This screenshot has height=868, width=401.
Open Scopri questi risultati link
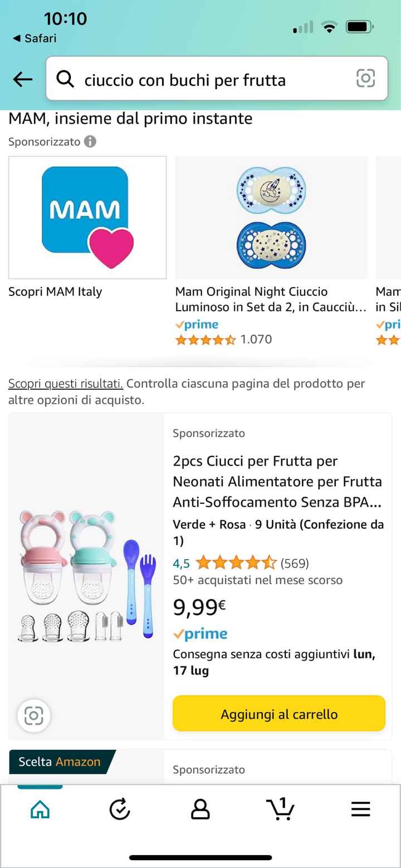click(x=66, y=384)
